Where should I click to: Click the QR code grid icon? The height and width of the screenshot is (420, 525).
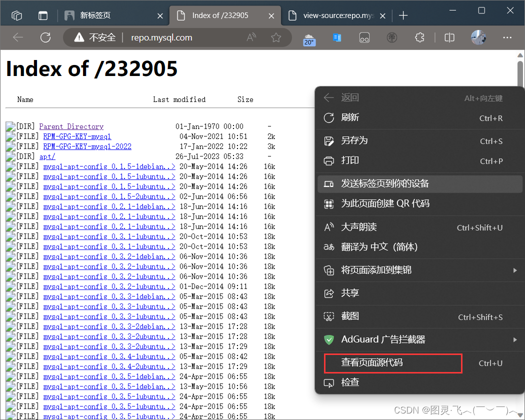coord(329,203)
